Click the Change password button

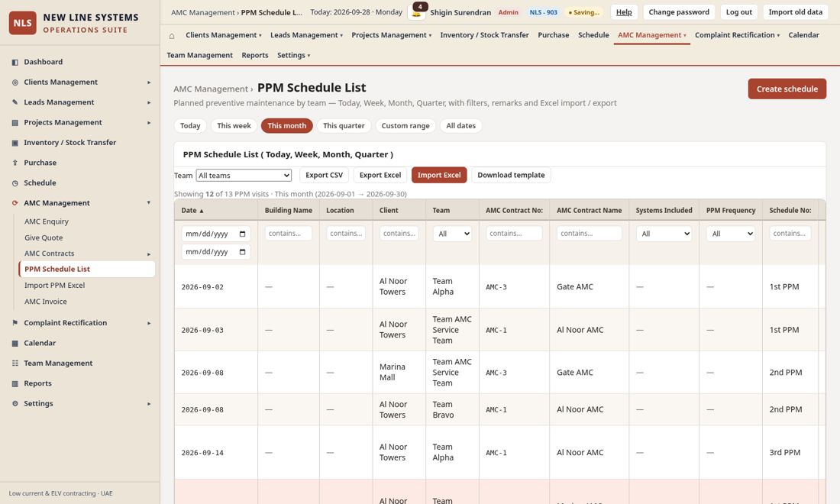click(679, 11)
